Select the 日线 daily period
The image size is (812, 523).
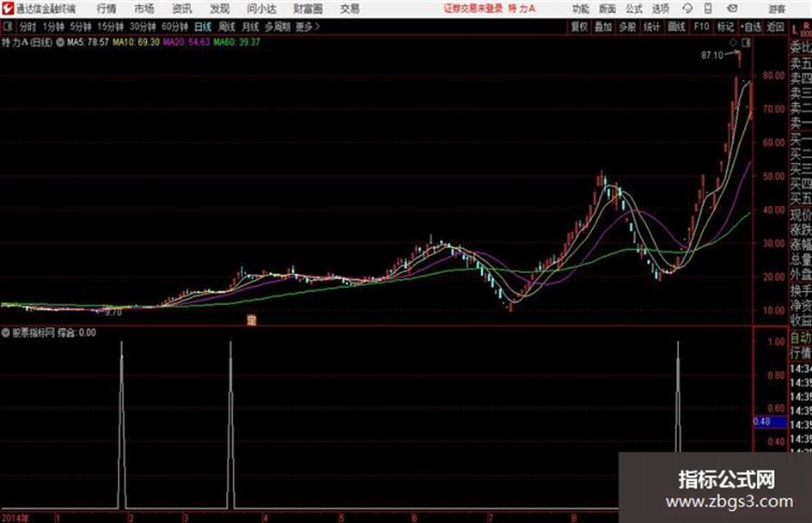(203, 27)
